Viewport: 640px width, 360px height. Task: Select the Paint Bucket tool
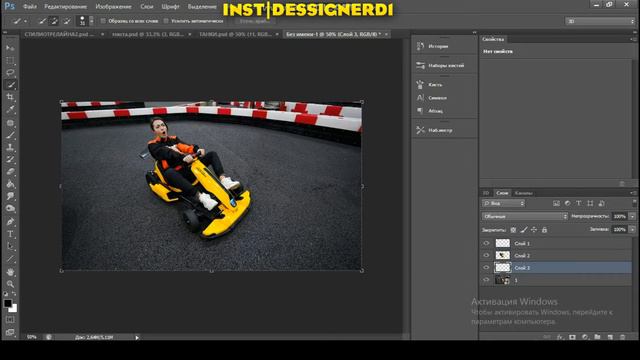[x=10, y=184]
